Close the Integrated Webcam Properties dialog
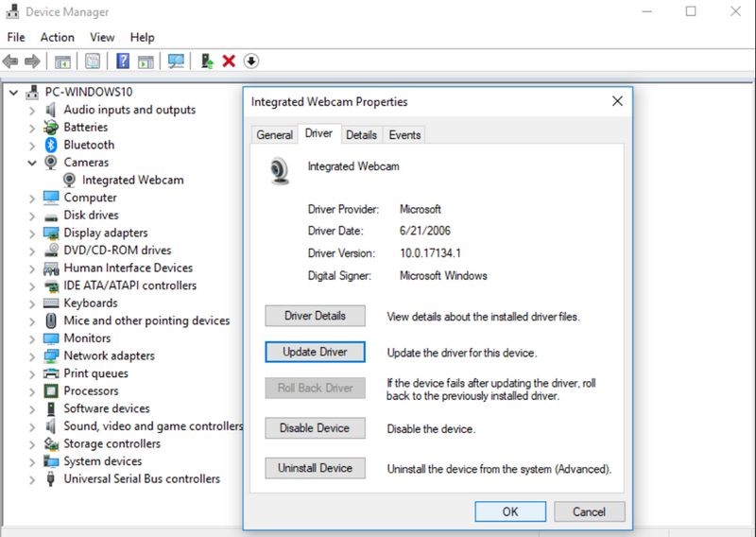The height and width of the screenshot is (537, 756). coord(618,101)
